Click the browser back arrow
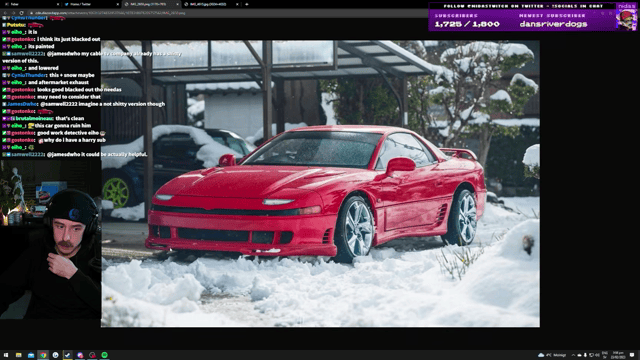Image resolution: width=640 pixels, height=360 pixels. pyautogui.click(x=5, y=13)
